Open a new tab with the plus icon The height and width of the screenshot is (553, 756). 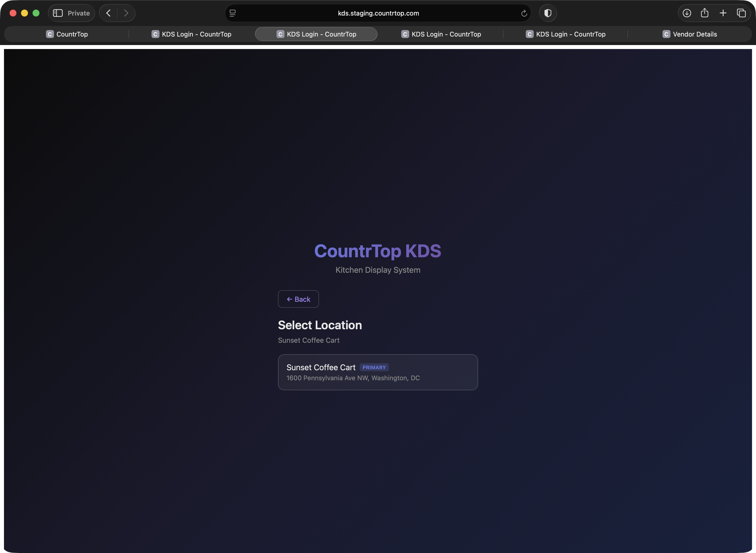pos(723,13)
